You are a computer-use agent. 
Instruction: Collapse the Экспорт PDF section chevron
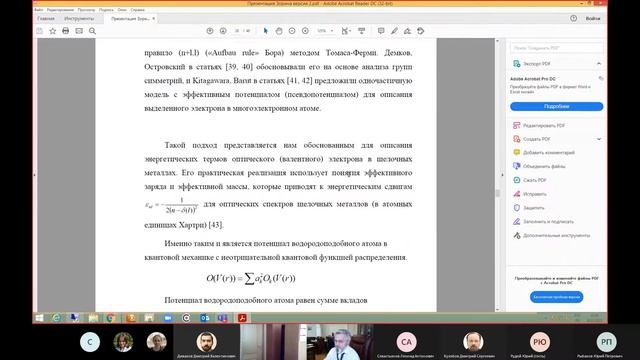pyautogui.click(x=599, y=64)
